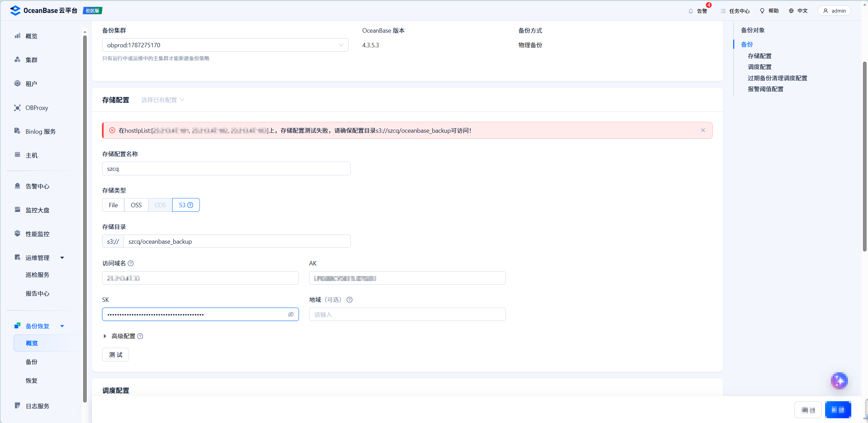Viewport: 868px width, 423px height.
Task: Jump to 调度配置 anchor link
Action: (760, 67)
